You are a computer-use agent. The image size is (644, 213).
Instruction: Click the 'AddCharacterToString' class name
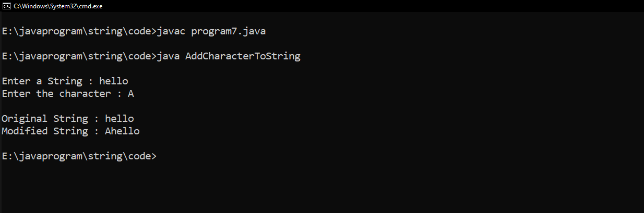[x=243, y=56]
